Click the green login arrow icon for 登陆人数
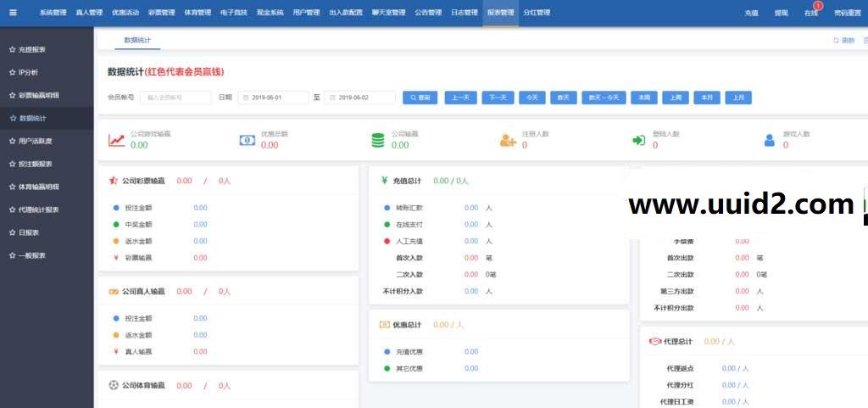This screenshot has width=868, height=408. 638,140
